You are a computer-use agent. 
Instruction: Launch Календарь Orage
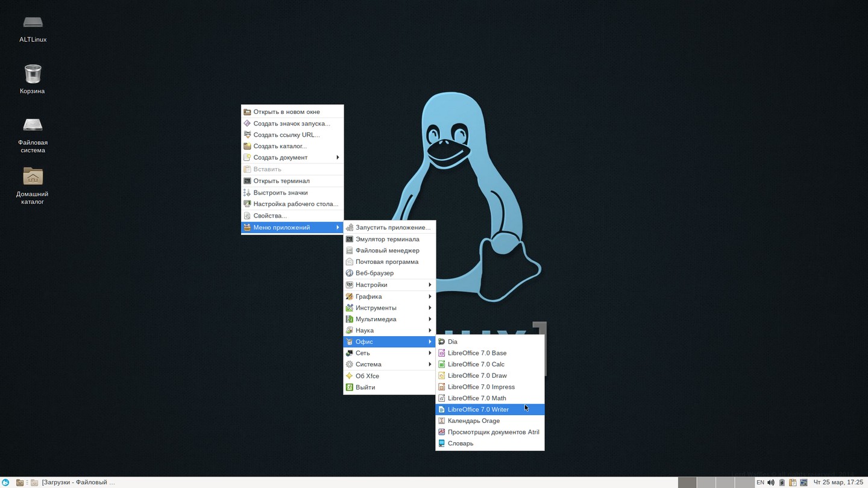coord(490,421)
